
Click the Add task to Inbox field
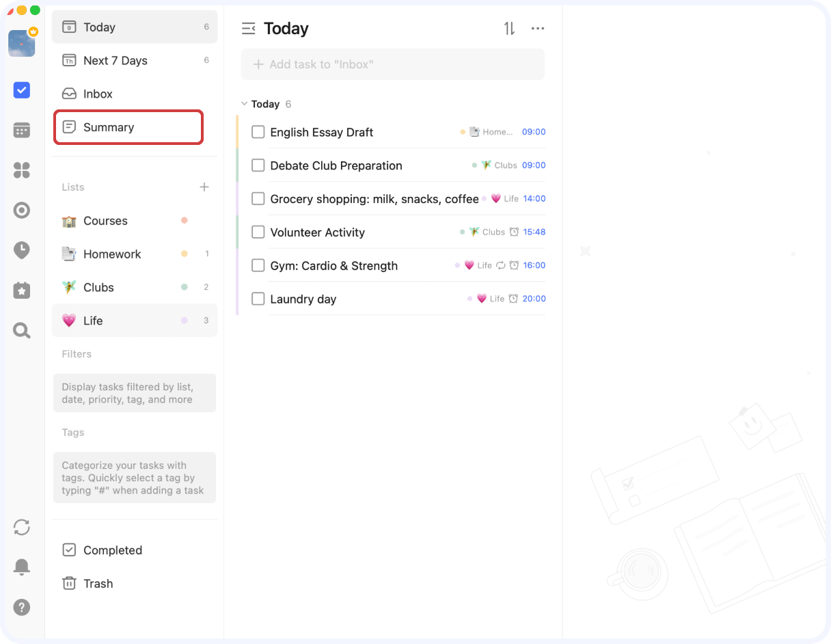coord(393,64)
